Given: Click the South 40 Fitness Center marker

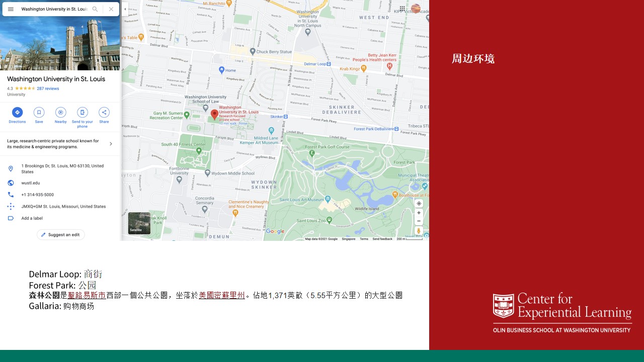Looking at the screenshot, I should point(199,151).
